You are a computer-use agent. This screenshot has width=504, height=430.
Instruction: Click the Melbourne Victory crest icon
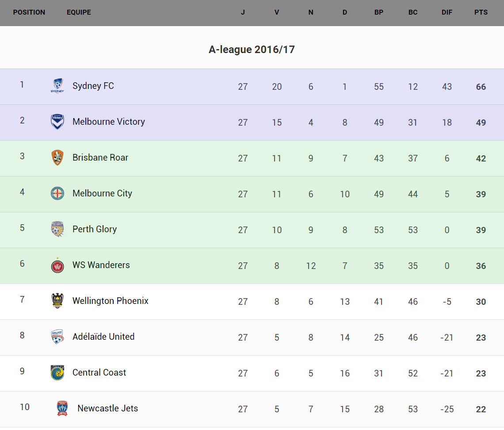57,122
